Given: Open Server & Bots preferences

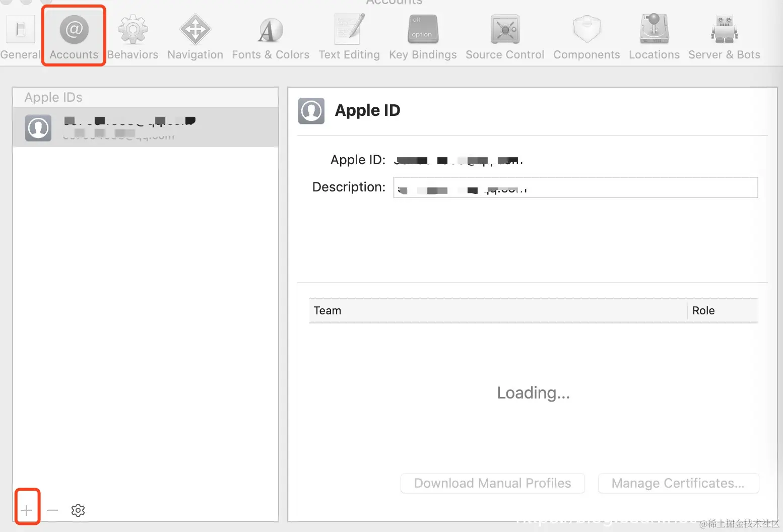Looking at the screenshot, I should click(x=724, y=38).
